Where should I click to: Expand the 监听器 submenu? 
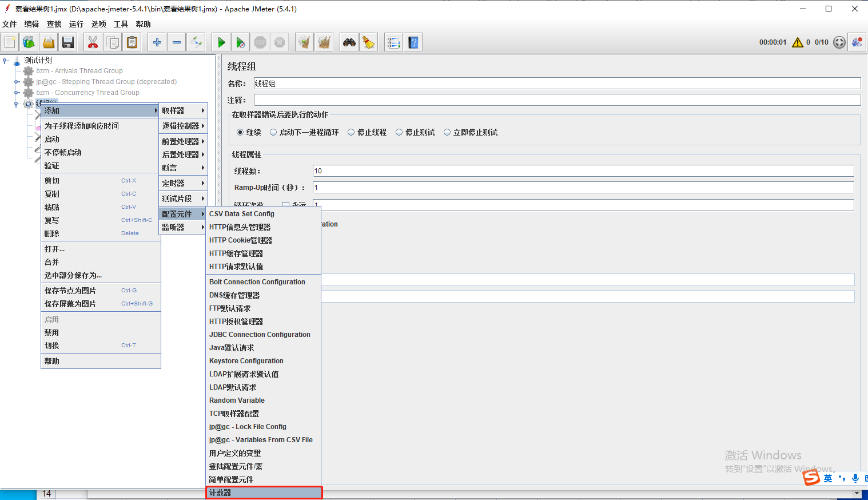point(183,227)
